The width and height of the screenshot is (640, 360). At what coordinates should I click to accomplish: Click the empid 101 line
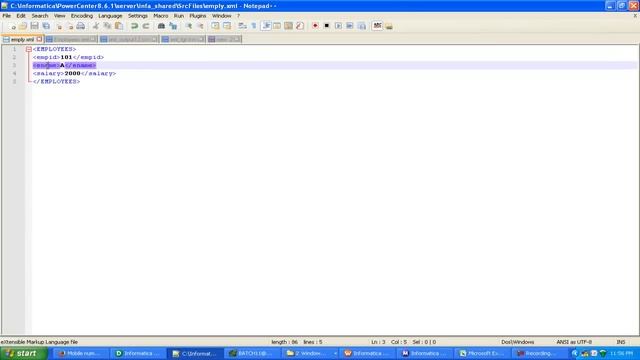(68, 57)
